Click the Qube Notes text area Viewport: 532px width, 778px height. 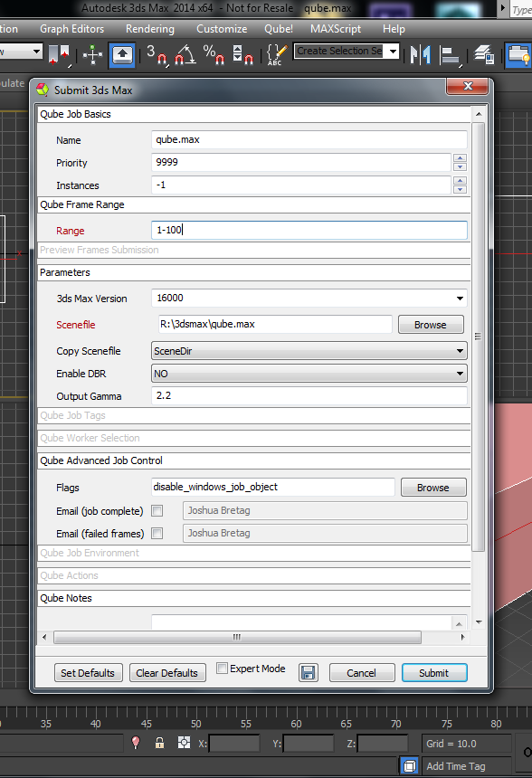point(301,622)
